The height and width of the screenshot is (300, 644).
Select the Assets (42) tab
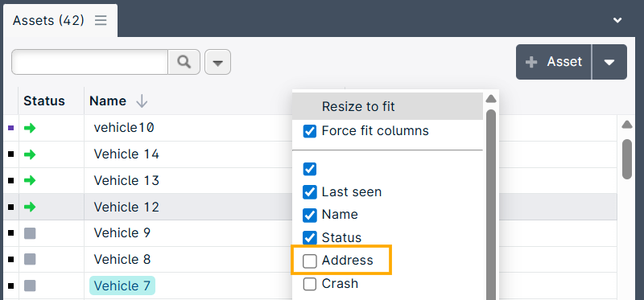[48, 21]
